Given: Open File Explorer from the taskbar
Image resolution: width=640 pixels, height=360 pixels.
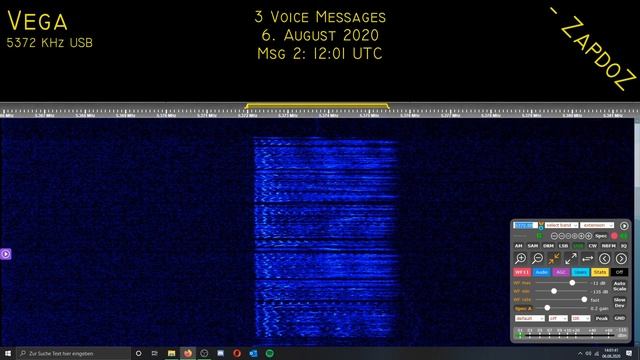Looking at the screenshot, I should [x=171, y=353].
